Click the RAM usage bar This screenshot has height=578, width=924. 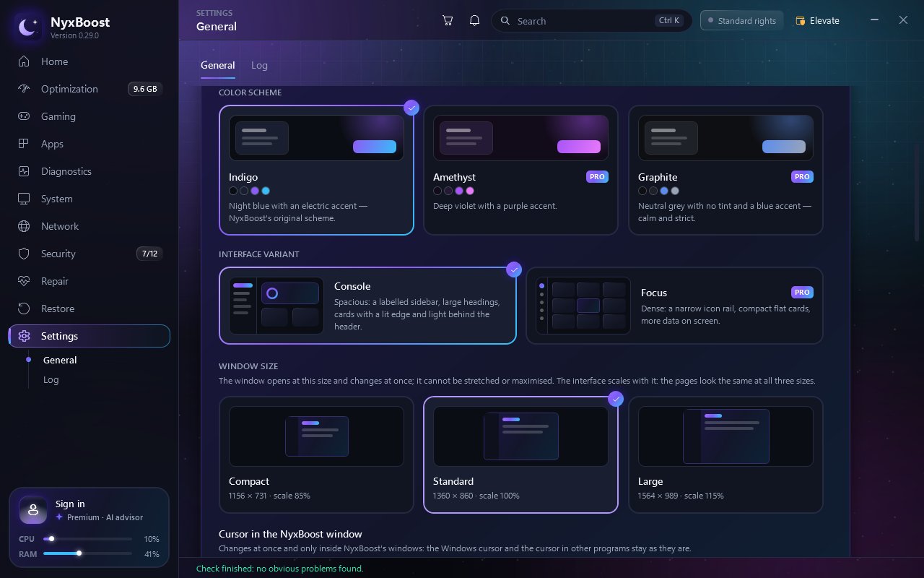click(87, 553)
